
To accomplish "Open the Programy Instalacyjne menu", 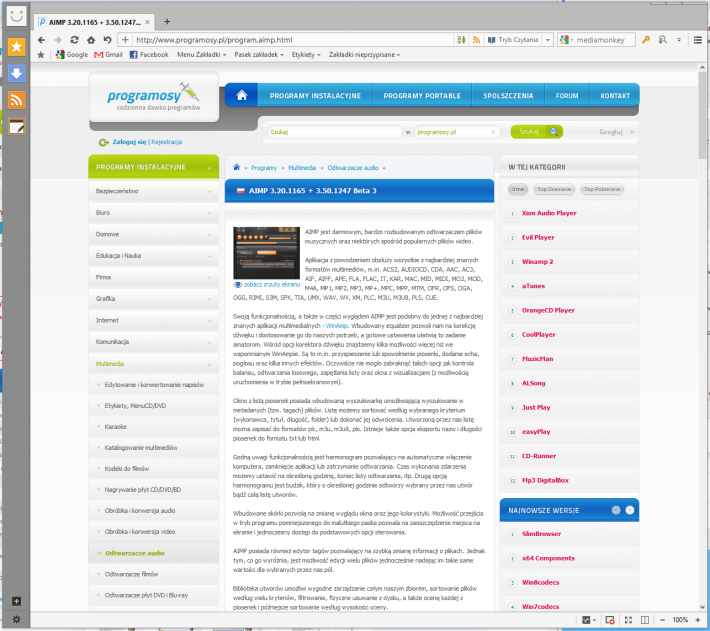I will point(315,96).
